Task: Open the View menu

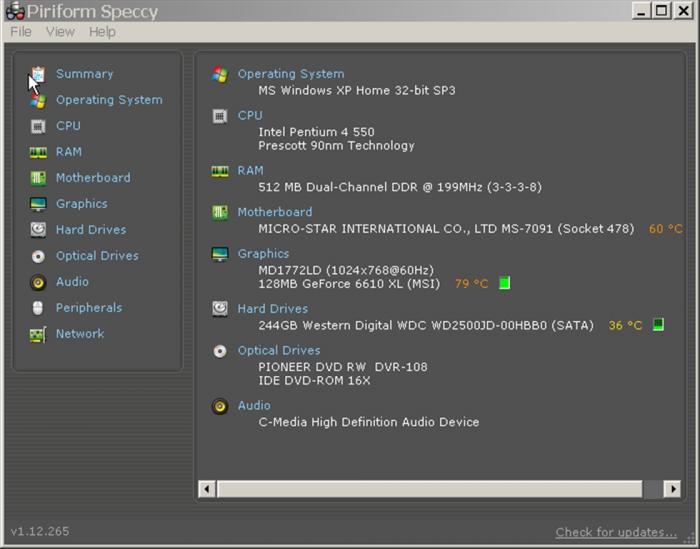Action: point(60,32)
